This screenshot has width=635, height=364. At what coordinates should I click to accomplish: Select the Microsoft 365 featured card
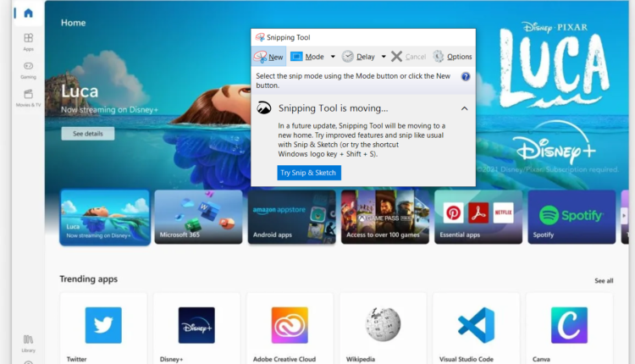click(x=198, y=217)
